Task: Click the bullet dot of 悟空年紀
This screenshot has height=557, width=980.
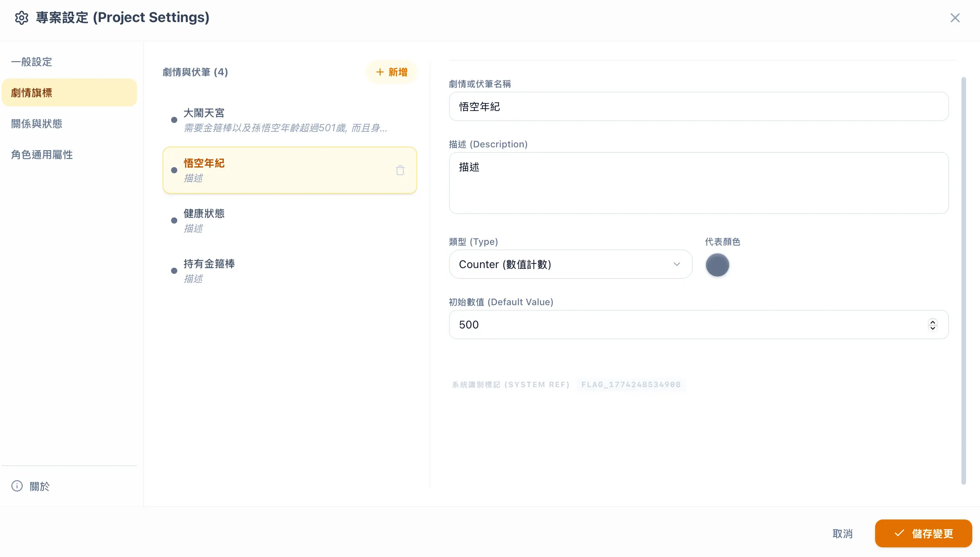Action: (174, 170)
